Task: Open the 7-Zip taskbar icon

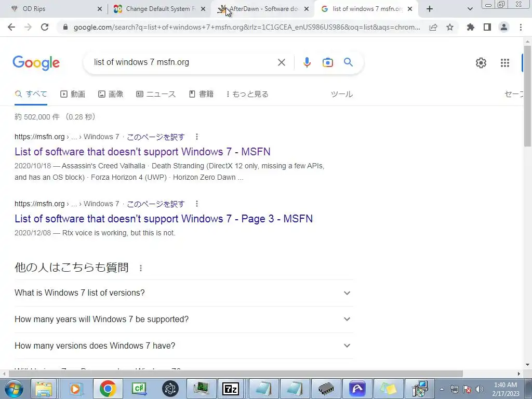Action: click(230, 389)
